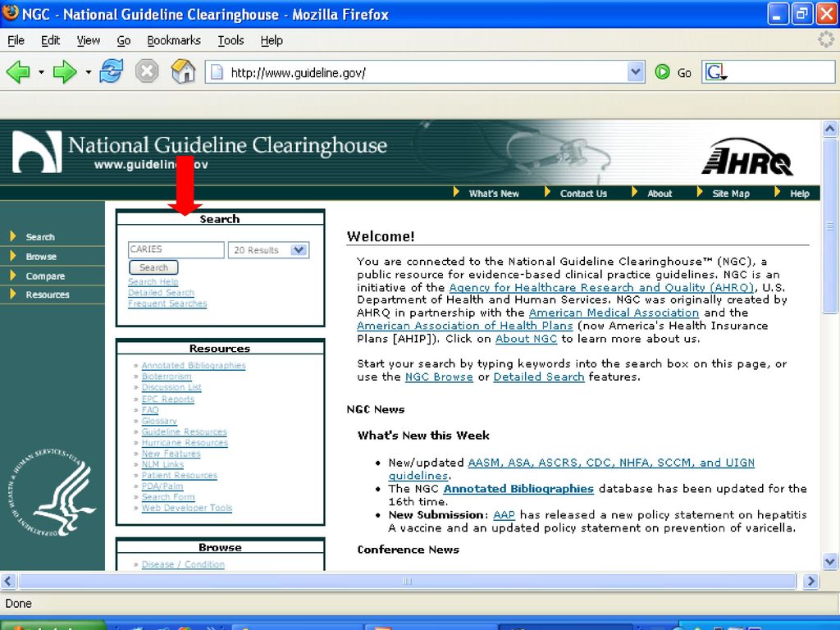The image size is (840, 630).
Task: Open the Agency for Healthcare Research and Quality link
Action: [x=601, y=287]
